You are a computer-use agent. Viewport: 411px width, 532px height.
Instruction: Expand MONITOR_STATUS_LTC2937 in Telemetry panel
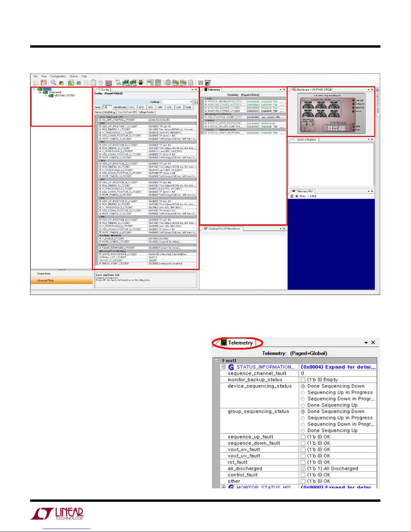pyautogui.click(x=206, y=111)
